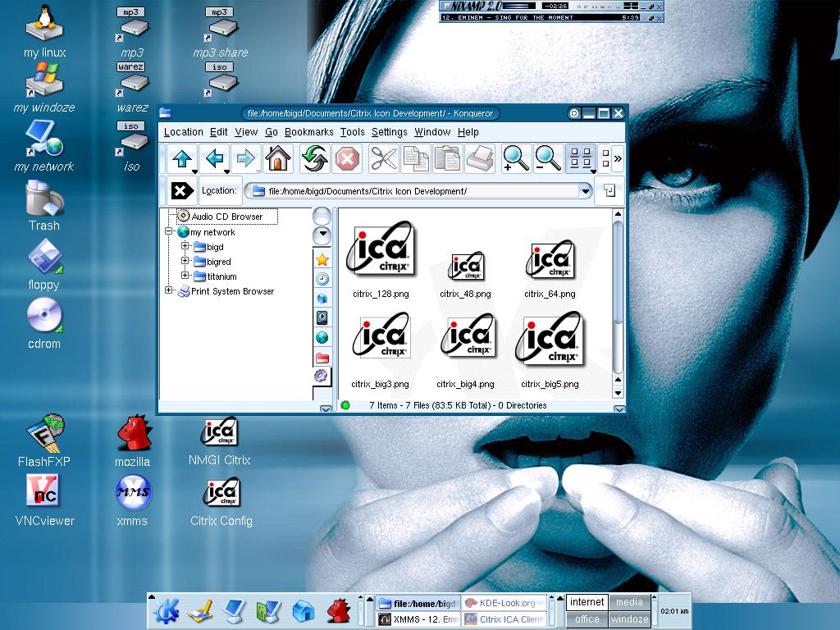840x630 pixels.
Task: Switch to KDE-Look.org taskbar entry
Action: coord(504,603)
